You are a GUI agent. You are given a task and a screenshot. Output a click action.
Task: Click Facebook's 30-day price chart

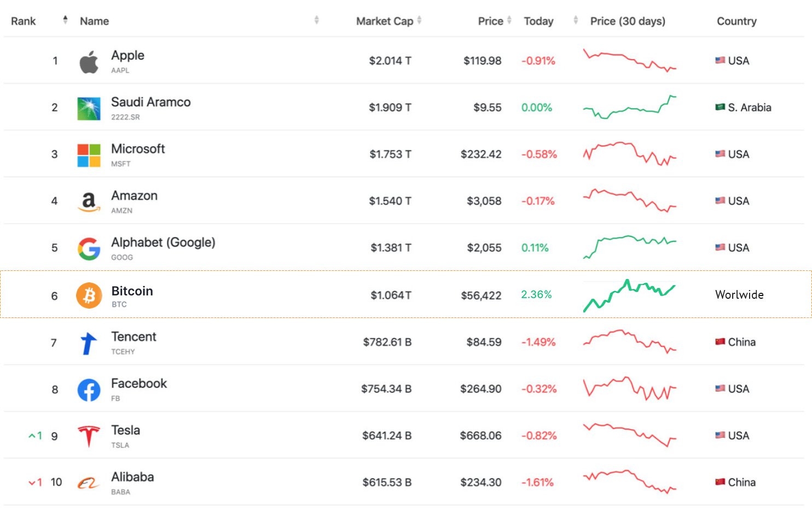coord(630,389)
